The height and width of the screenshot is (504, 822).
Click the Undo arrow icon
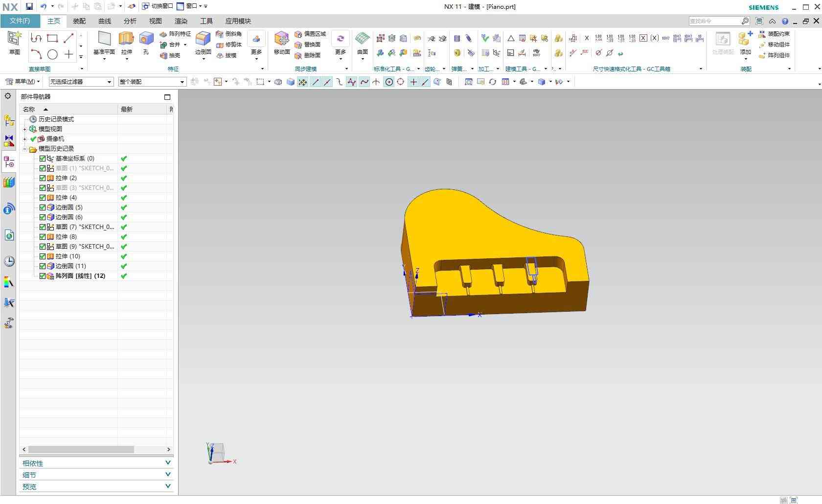tap(44, 6)
